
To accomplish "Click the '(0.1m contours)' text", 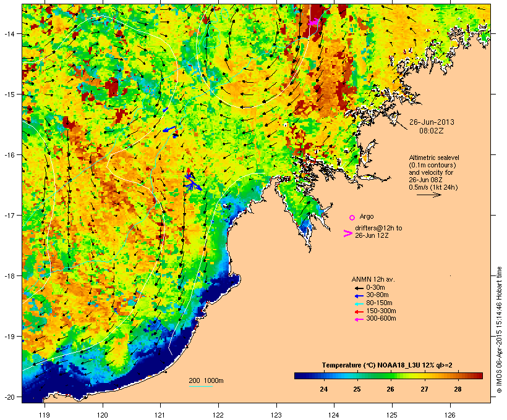I will pyautogui.click(x=432, y=165).
